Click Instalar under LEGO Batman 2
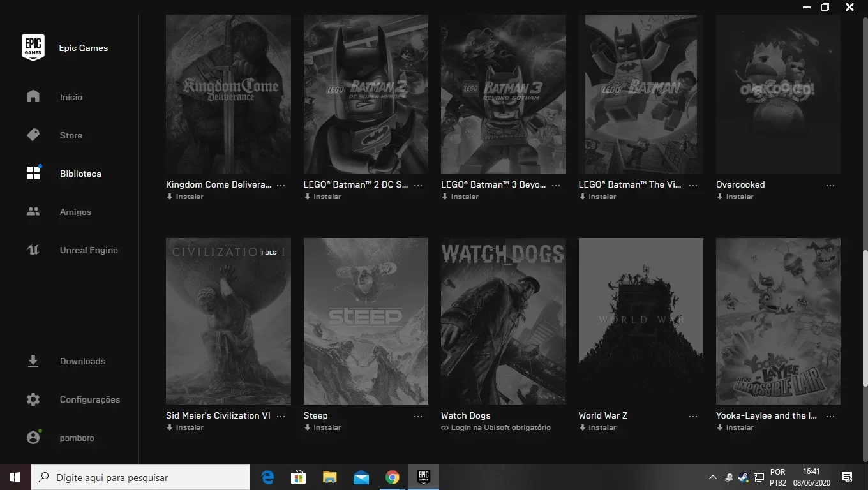 click(322, 197)
